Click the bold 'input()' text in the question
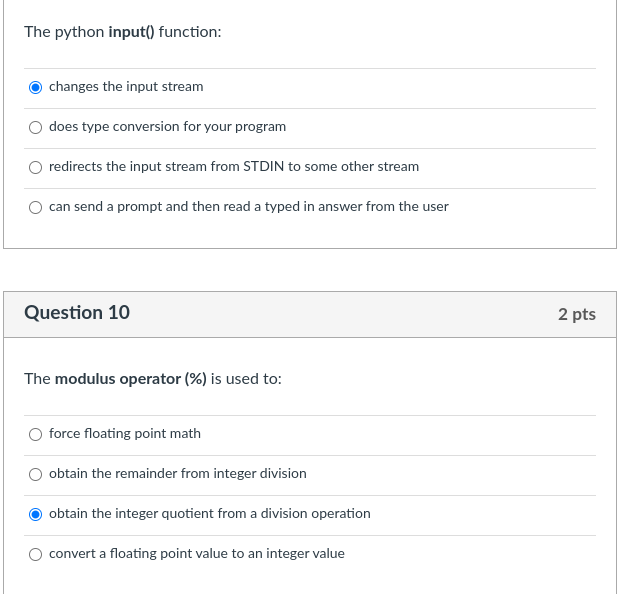The width and height of the screenshot is (619, 594). coord(131,32)
